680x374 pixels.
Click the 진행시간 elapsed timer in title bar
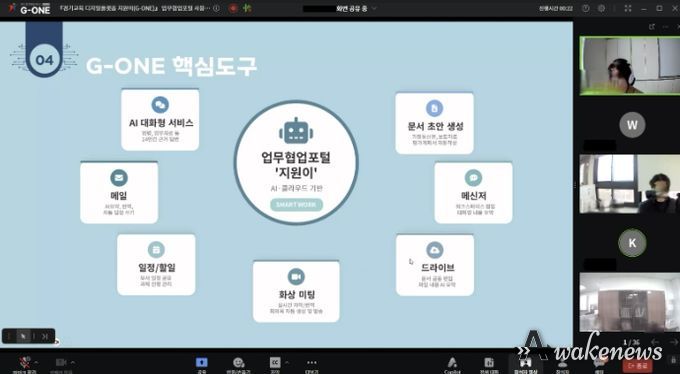tap(556, 8)
